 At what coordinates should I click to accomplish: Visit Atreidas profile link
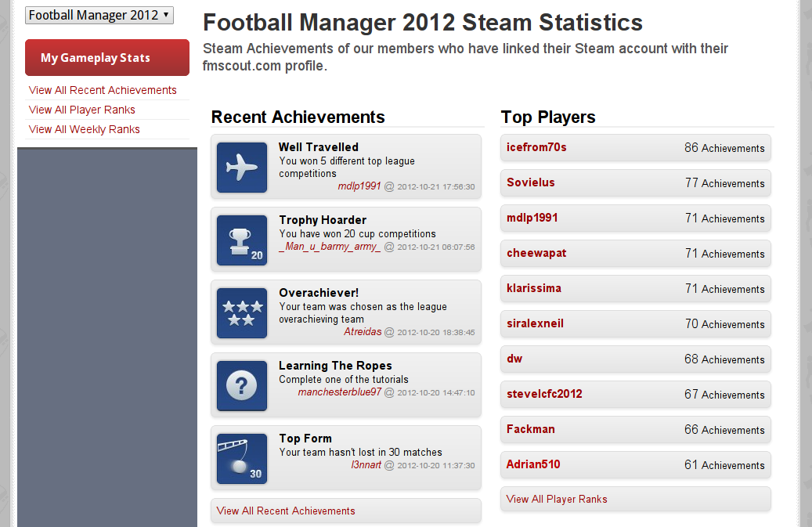[x=363, y=332]
